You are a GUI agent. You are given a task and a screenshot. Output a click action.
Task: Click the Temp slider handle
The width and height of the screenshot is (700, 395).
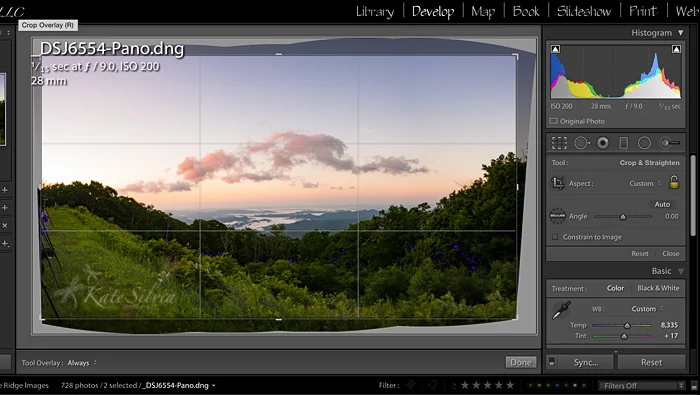pos(627,325)
